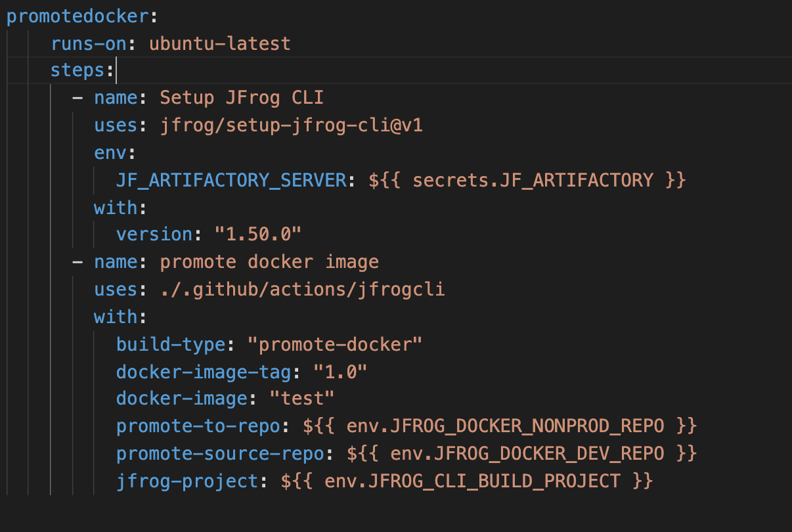Click the env keyword
This screenshot has width=792, height=532.
point(107,152)
